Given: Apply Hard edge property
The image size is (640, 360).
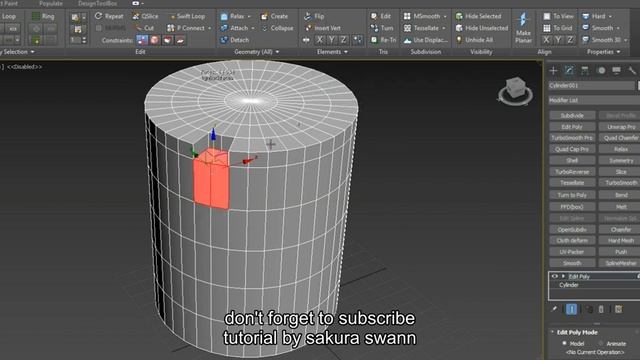Looking at the screenshot, I should (x=594, y=16).
